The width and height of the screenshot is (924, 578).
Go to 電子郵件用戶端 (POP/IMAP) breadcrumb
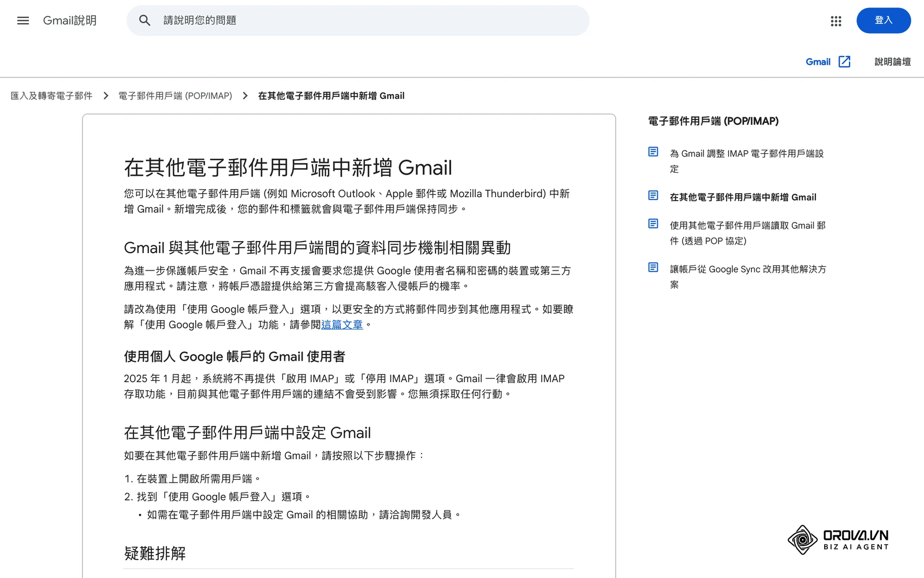(175, 96)
